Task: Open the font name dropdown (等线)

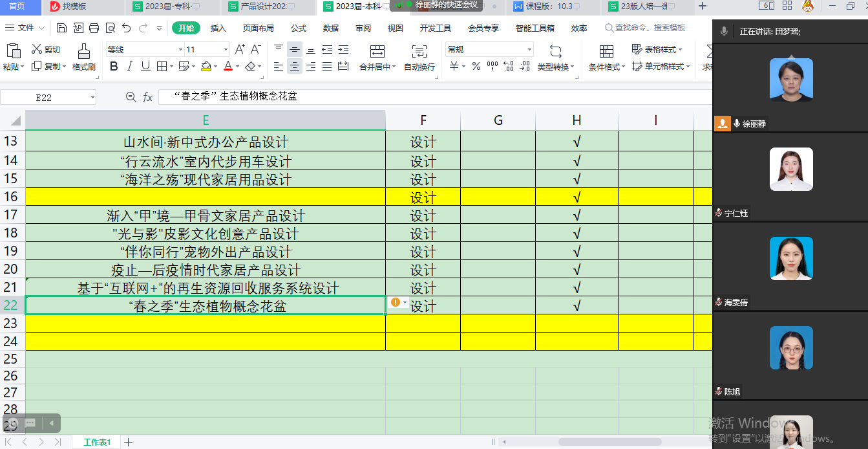Action: tap(180, 50)
